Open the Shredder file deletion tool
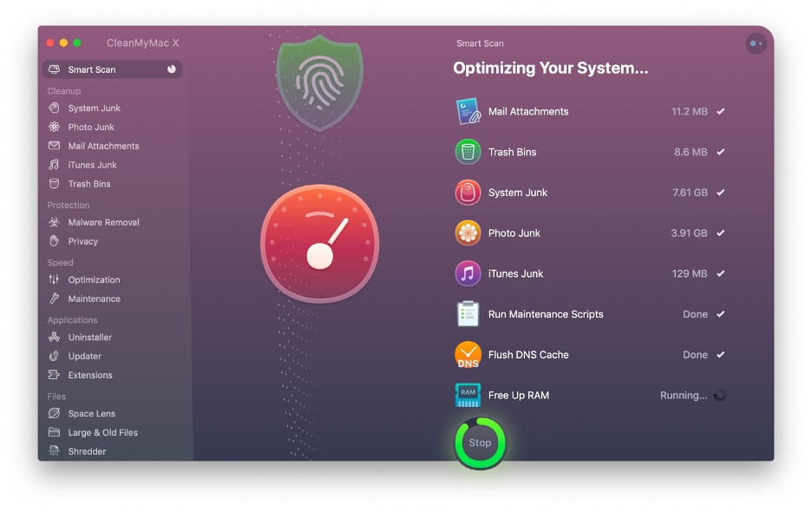The image size is (812, 512). [85, 450]
